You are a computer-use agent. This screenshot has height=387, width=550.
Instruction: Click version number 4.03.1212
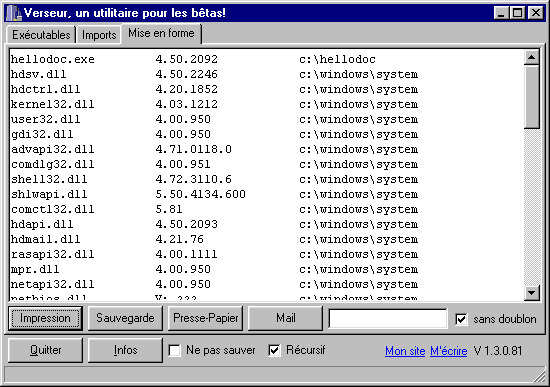click(x=187, y=105)
